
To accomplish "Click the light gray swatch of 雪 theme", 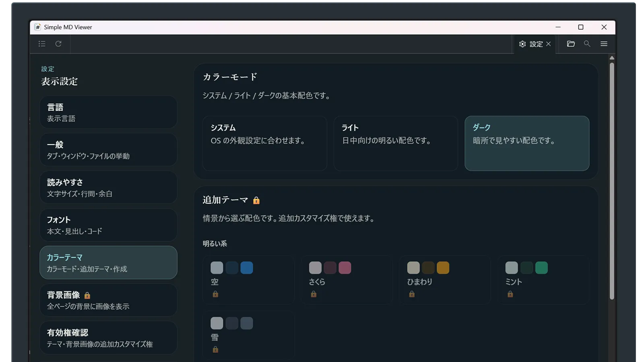I will (217, 323).
